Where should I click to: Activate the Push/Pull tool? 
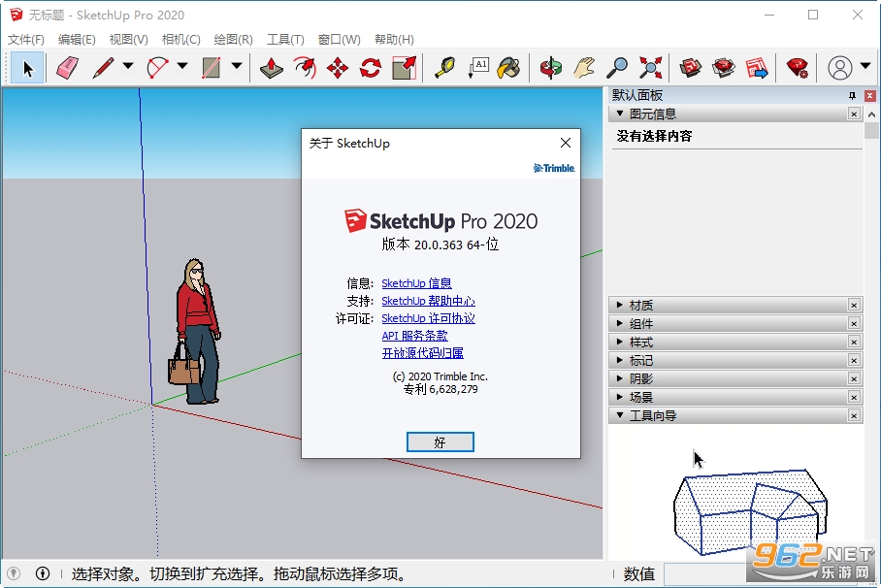point(272,68)
